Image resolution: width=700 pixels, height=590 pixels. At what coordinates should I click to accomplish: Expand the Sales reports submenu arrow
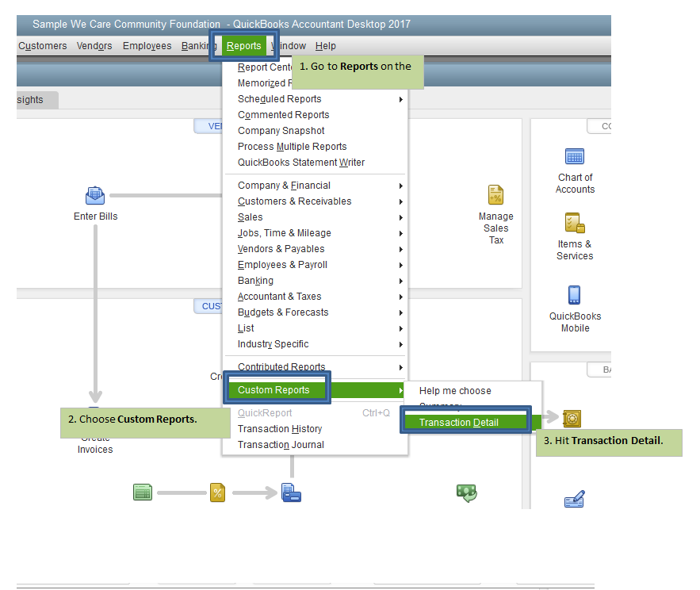[401, 217]
